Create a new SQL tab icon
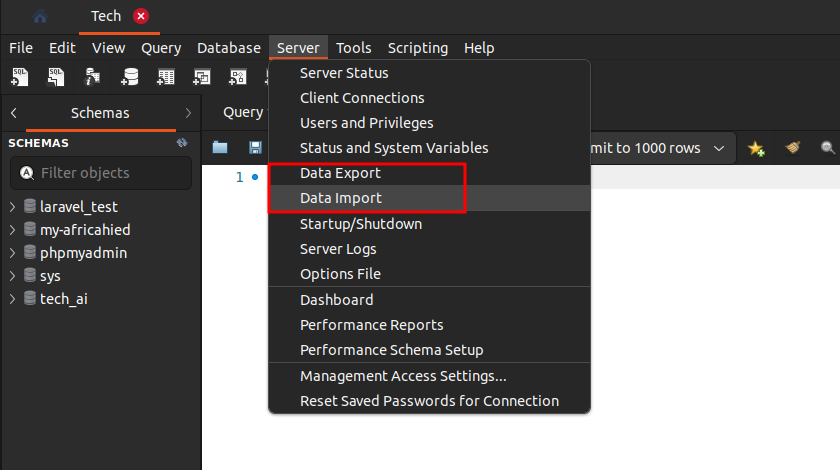840x470 pixels. tap(20, 77)
